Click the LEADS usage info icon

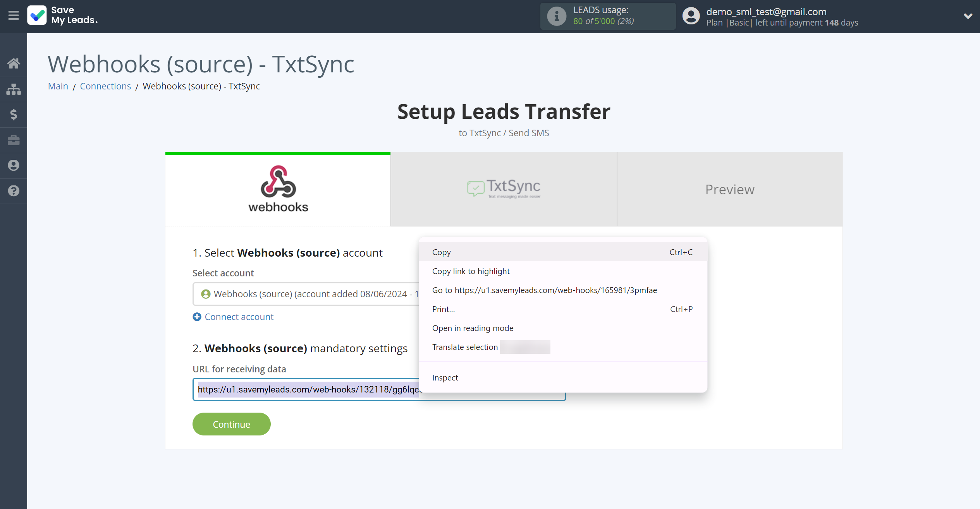click(x=557, y=16)
